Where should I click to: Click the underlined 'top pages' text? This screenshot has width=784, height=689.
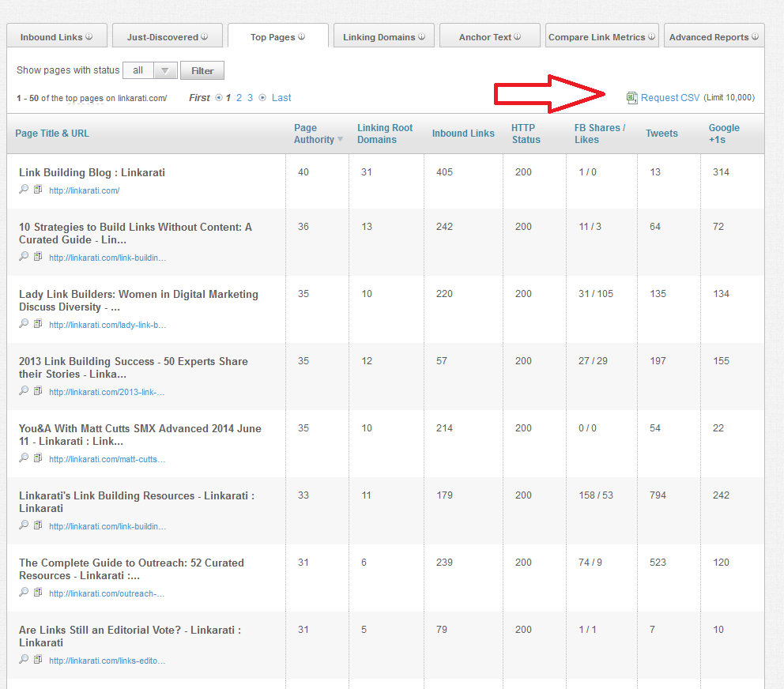(x=85, y=99)
